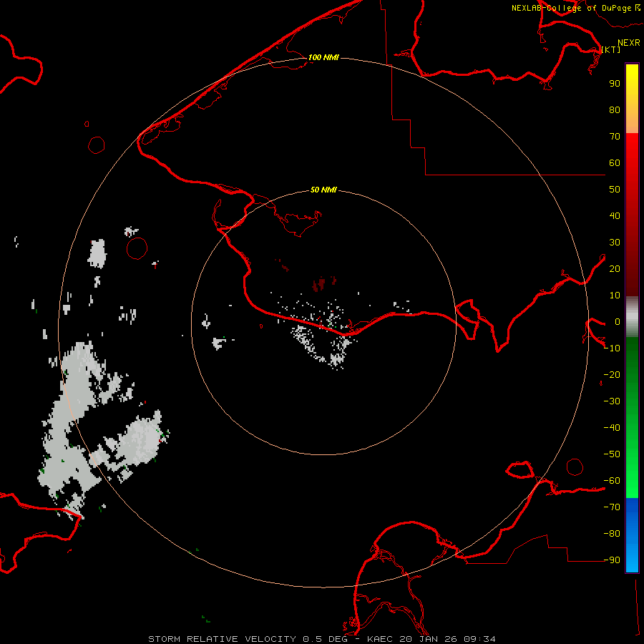
Task: Select the 10 value on velocity scale
Action: [x=615, y=296]
